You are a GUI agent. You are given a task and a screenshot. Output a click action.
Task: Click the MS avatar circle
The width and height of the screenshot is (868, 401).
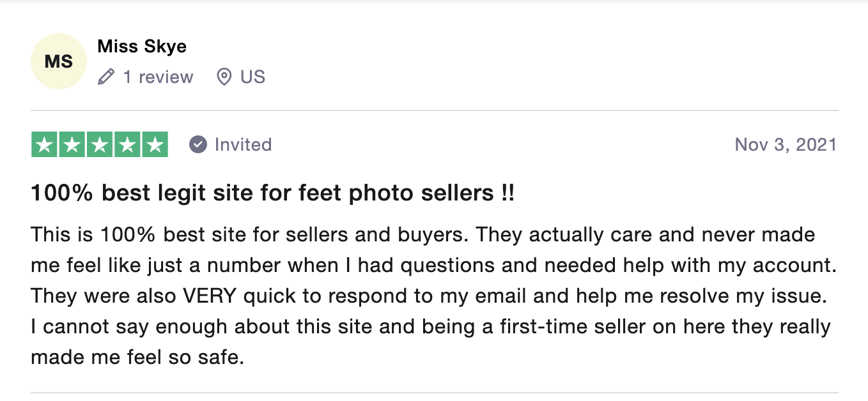click(x=58, y=61)
